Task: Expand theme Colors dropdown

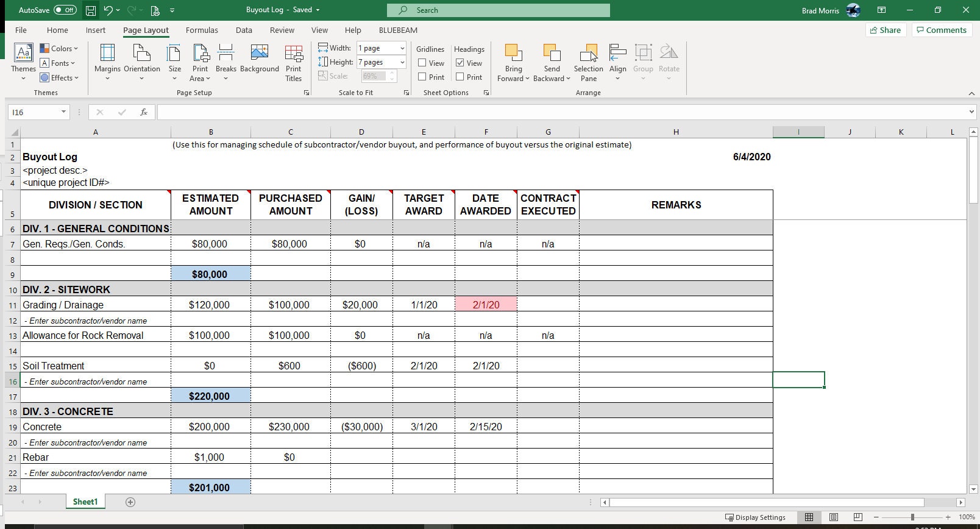Action: click(x=59, y=49)
